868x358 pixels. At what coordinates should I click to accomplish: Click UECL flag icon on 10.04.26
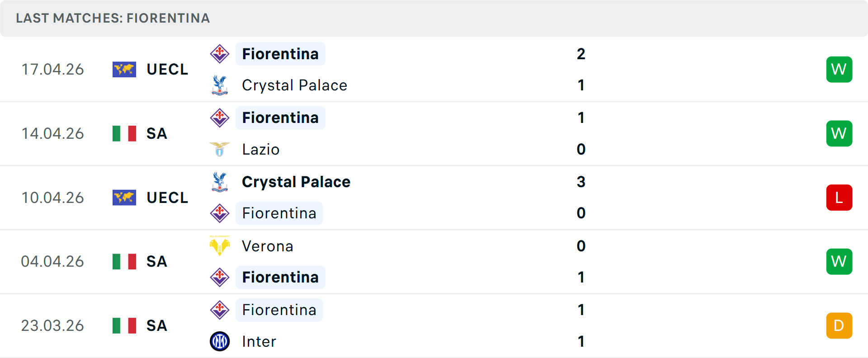click(x=124, y=198)
